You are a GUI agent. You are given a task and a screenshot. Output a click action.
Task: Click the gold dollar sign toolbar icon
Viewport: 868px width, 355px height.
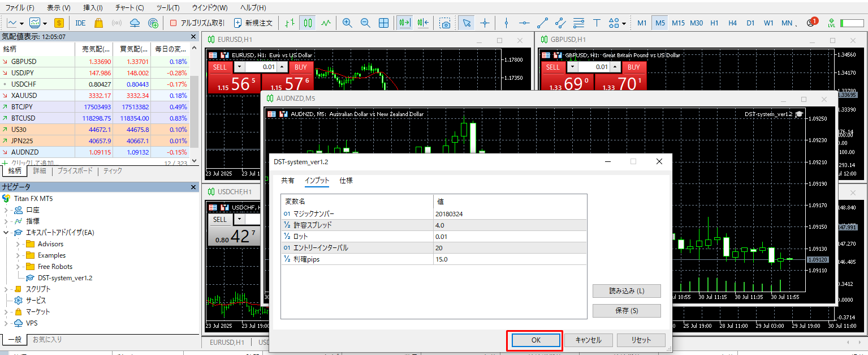[x=59, y=23]
